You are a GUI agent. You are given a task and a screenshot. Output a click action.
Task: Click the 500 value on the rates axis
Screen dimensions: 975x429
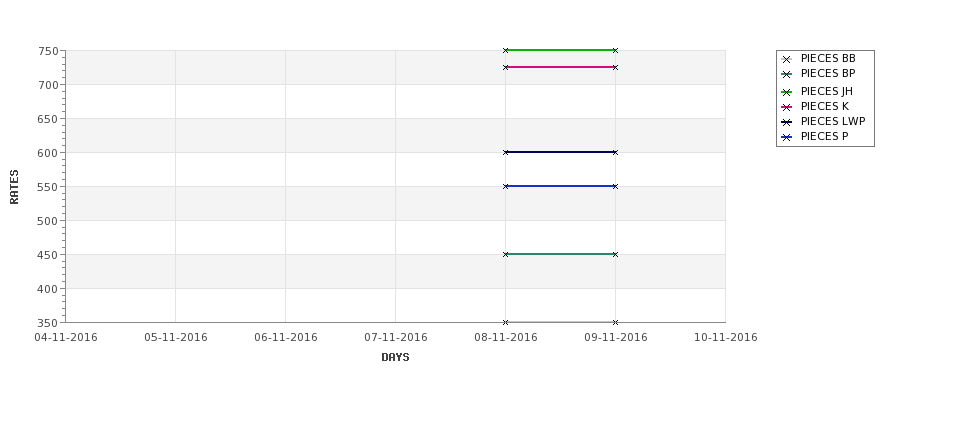click(x=48, y=221)
